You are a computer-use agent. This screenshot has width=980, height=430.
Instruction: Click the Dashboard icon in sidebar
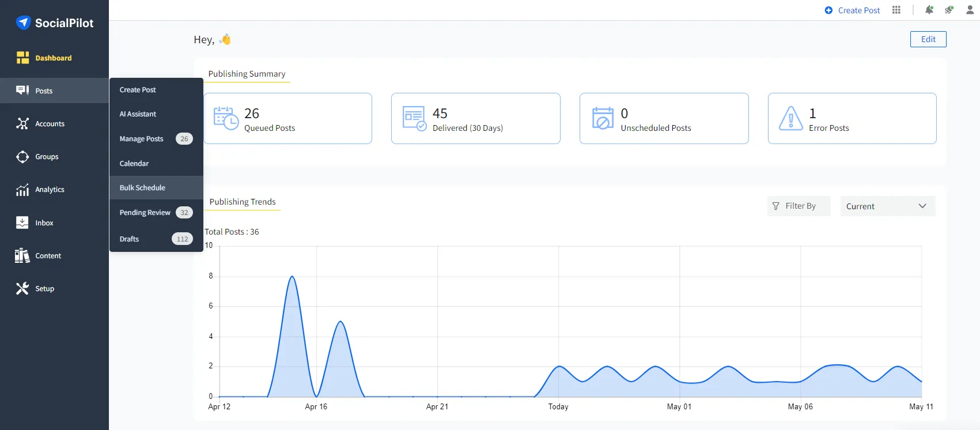(22, 58)
